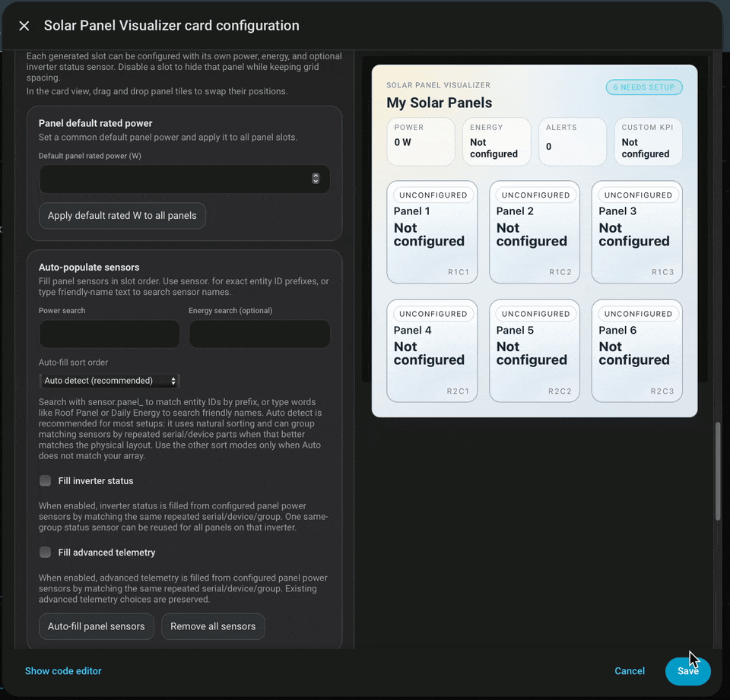Open the Auto-fill sort order dropdown
Screen dimensions: 730x700
[109, 381]
